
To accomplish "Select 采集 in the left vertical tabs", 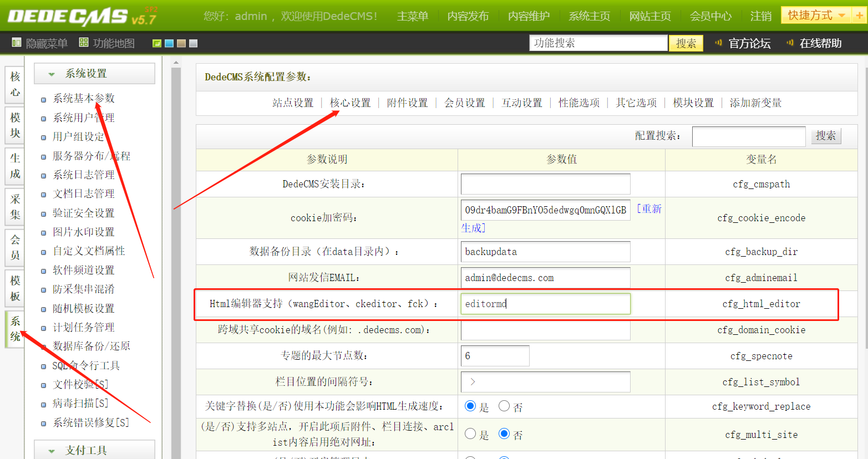I will (x=15, y=207).
